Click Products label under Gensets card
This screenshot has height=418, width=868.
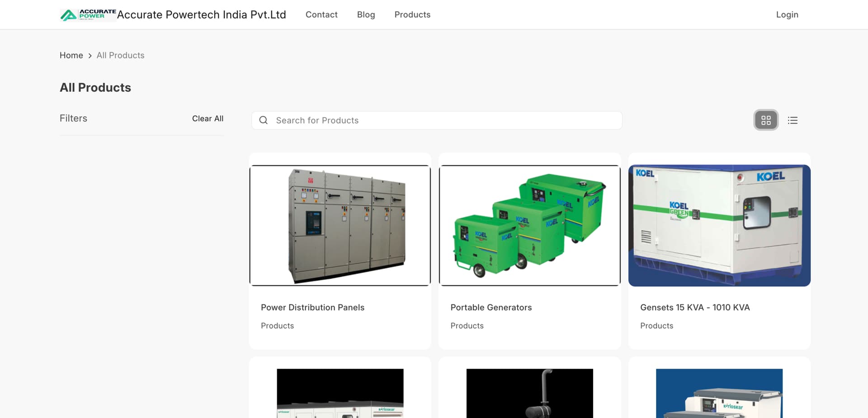coord(656,326)
